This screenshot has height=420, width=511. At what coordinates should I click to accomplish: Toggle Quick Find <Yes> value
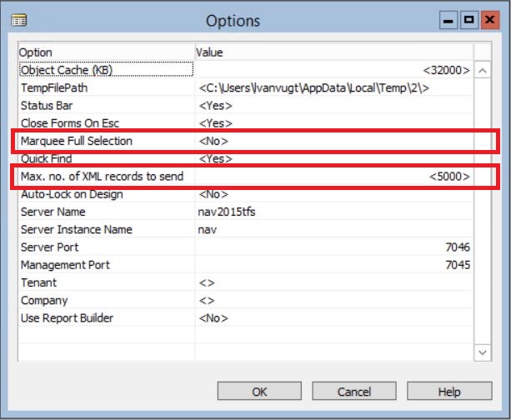(x=334, y=158)
